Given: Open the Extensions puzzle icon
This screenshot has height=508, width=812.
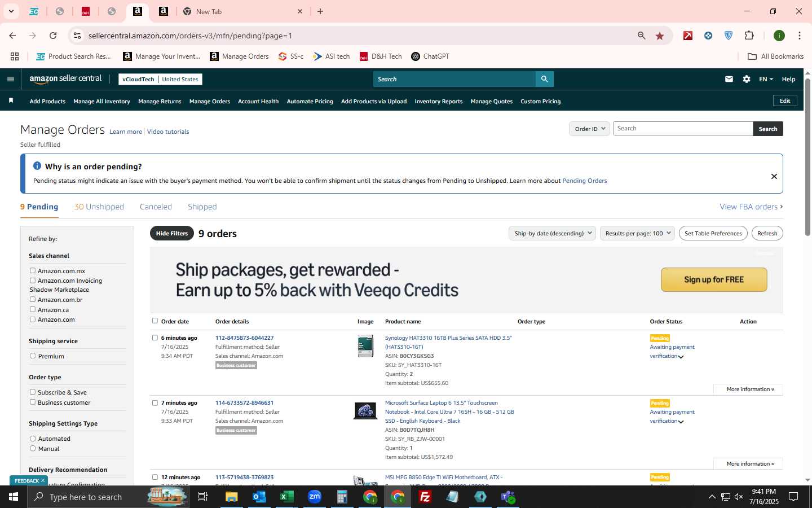Looking at the screenshot, I should coord(749,36).
